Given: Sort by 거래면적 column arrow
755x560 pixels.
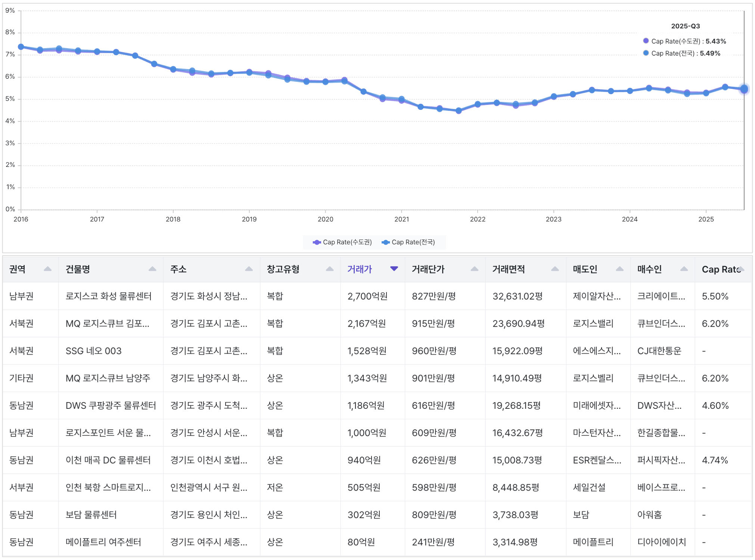Looking at the screenshot, I should [x=555, y=269].
